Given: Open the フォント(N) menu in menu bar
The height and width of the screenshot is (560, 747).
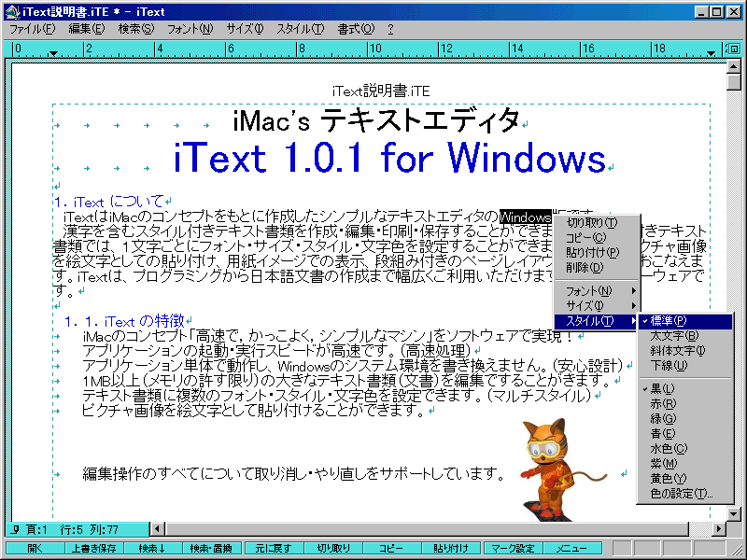Looking at the screenshot, I should (190, 29).
